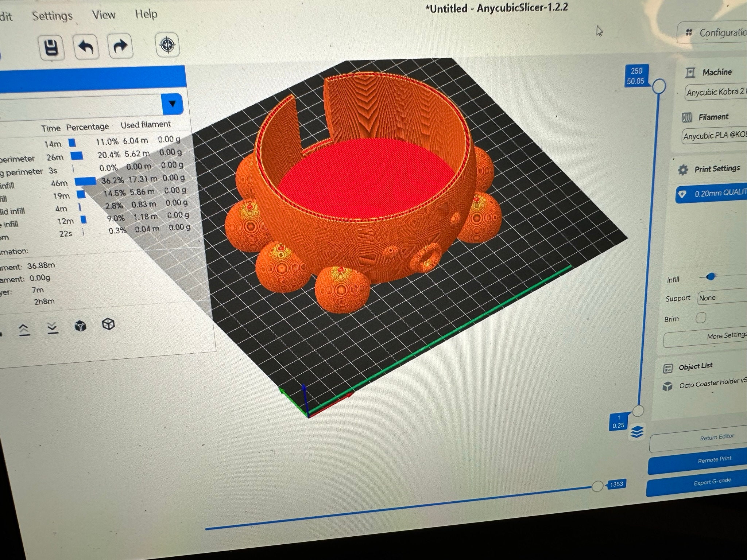747x560 pixels.
Task: Toggle the wireframe cube icon below the legend
Action: coord(108,323)
